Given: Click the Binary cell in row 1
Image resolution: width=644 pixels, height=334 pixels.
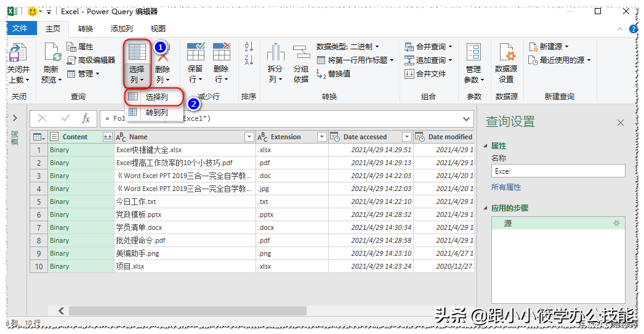Looking at the screenshot, I should pyautogui.click(x=81, y=150).
